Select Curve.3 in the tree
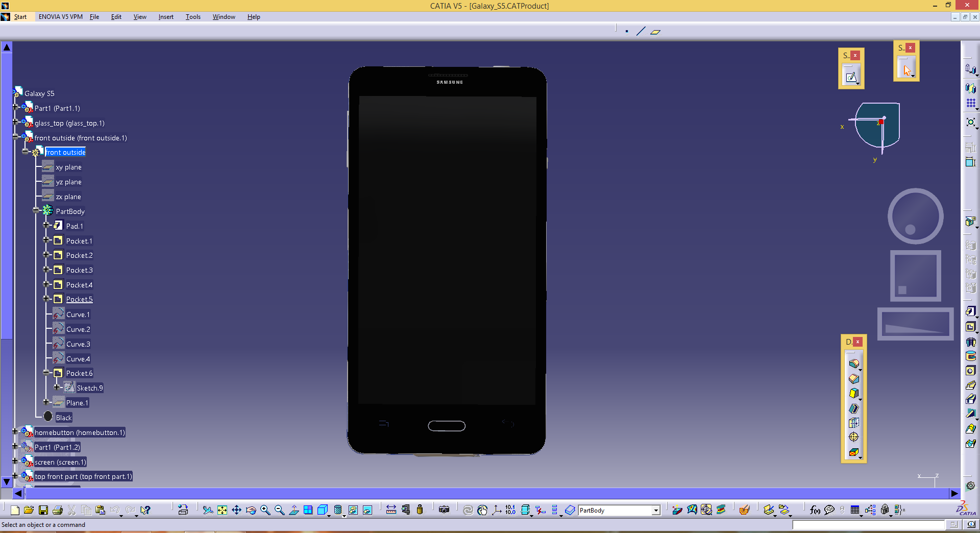 pyautogui.click(x=78, y=344)
